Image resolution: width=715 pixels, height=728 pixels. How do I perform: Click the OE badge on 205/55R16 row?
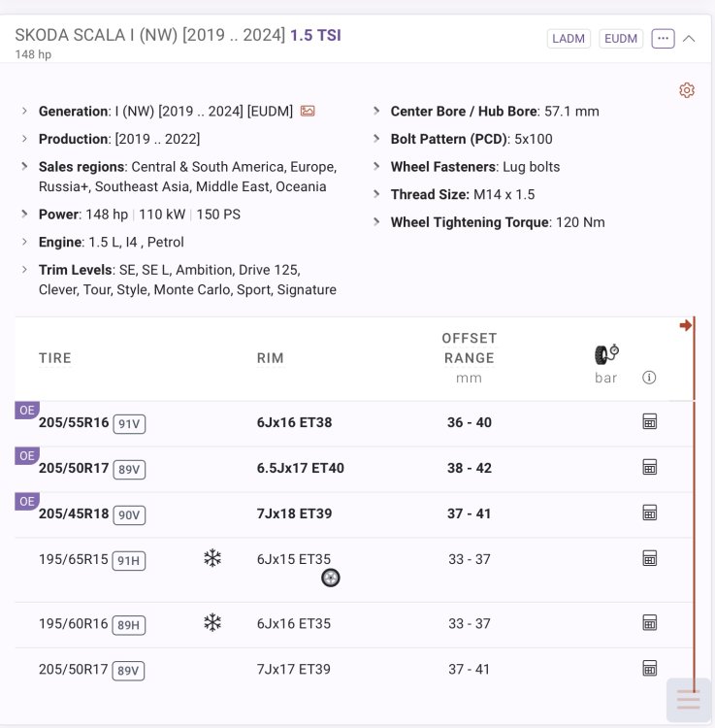(27, 411)
